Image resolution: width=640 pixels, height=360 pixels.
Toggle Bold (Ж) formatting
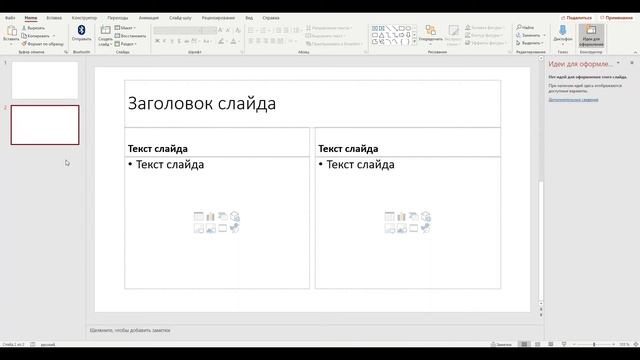pyautogui.click(x=157, y=41)
